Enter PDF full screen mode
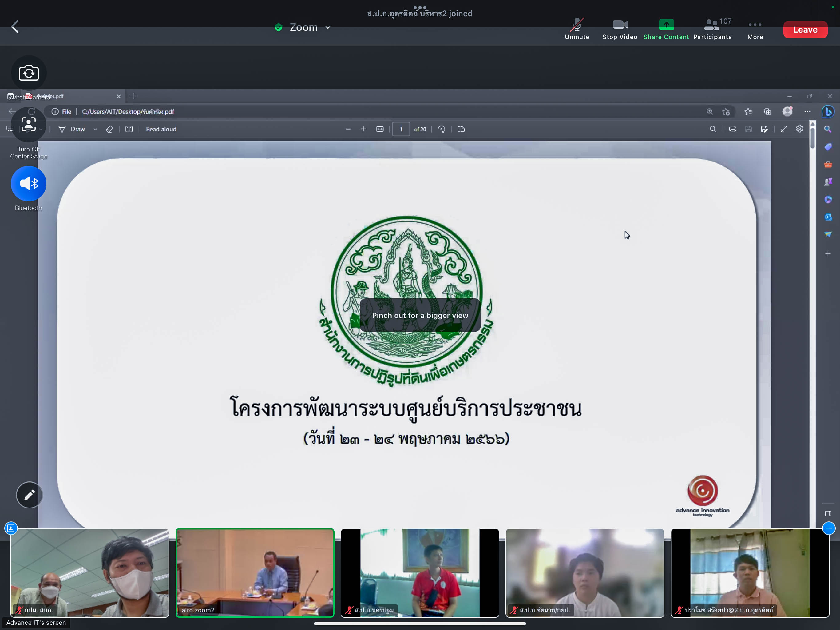This screenshot has height=630, width=840. [784, 129]
